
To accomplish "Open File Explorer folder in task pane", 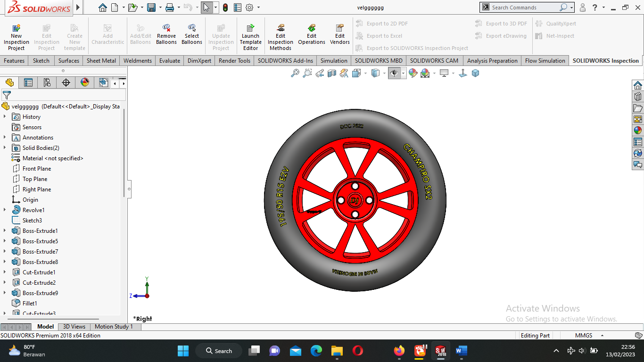I will click(x=638, y=108).
